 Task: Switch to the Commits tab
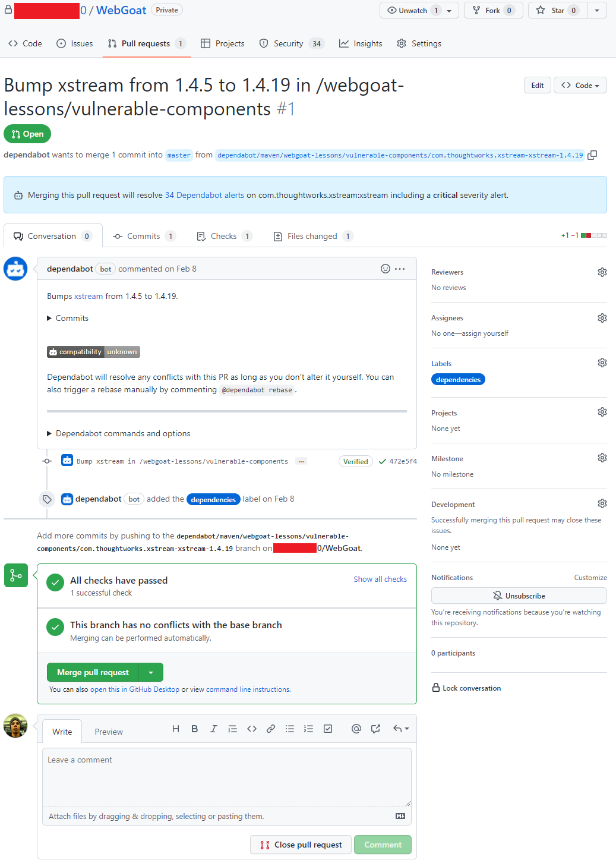click(x=144, y=236)
